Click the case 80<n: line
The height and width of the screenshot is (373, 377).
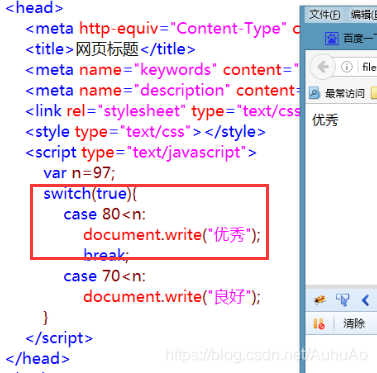[x=105, y=214]
